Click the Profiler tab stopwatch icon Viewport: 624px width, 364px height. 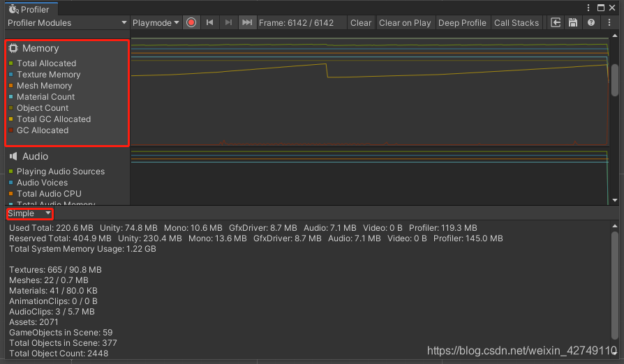(13, 9)
